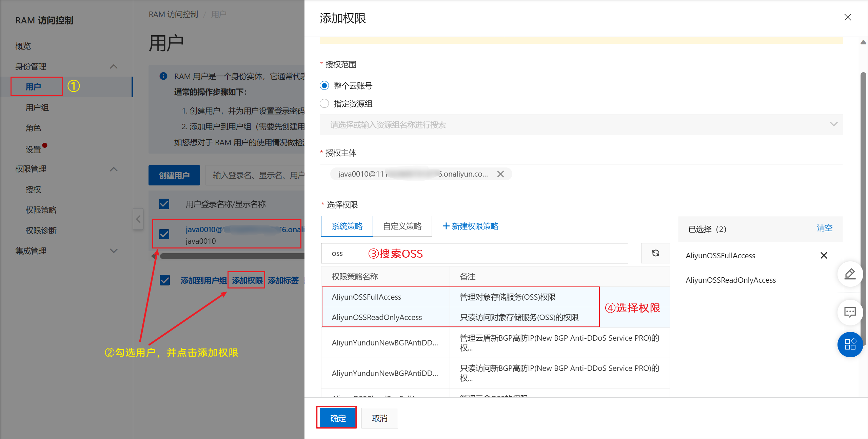Screen dimensions: 868x439
Task: Click the blue confirm button
Action: coord(337,418)
